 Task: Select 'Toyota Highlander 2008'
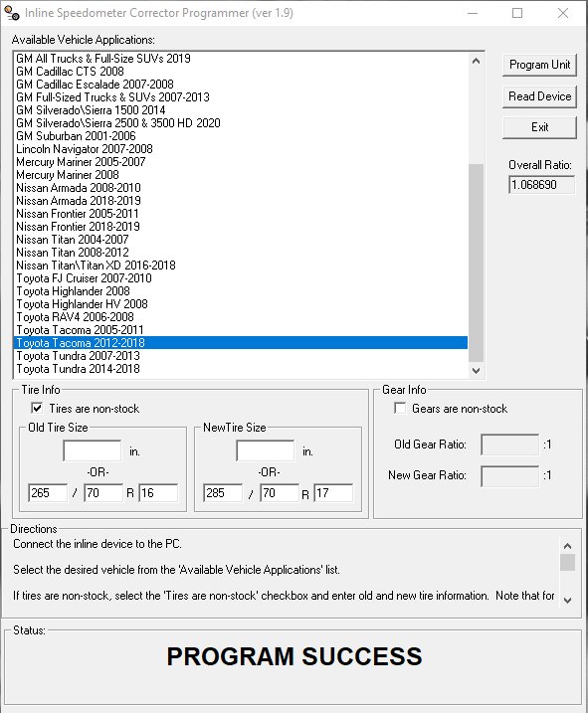point(241,291)
